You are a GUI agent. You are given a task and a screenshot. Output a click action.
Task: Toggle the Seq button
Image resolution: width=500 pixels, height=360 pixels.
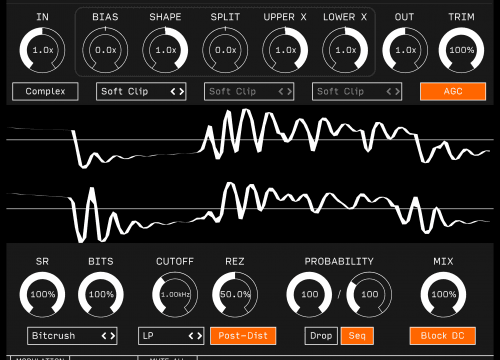click(357, 336)
